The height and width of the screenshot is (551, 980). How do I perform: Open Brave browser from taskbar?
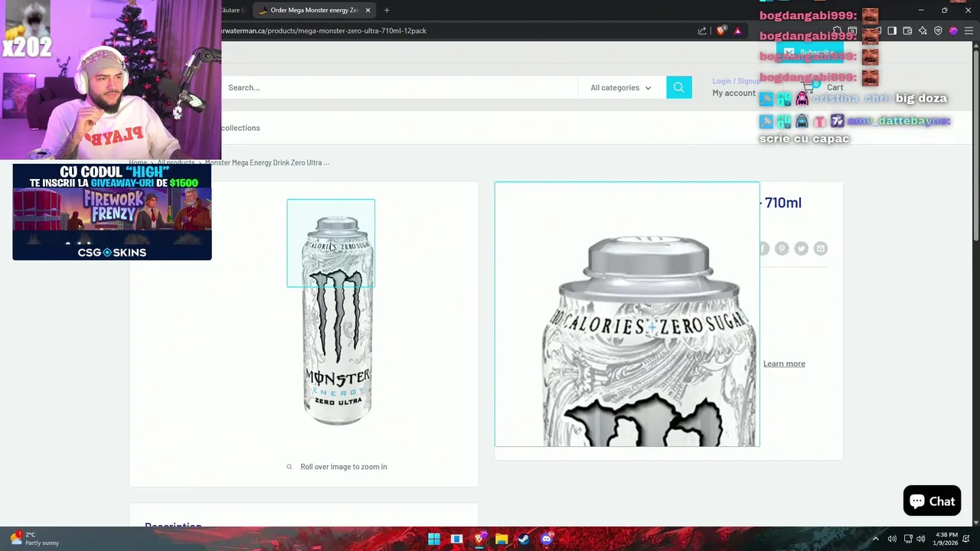point(479,539)
